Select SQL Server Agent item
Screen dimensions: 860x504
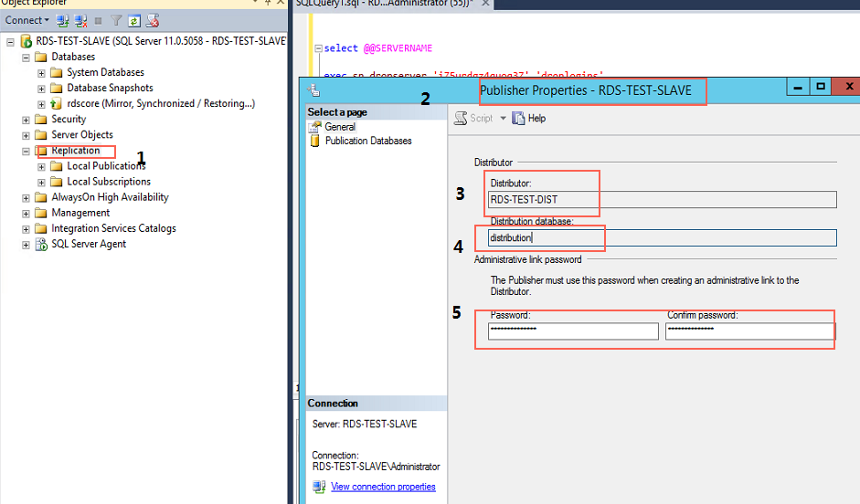[89, 244]
